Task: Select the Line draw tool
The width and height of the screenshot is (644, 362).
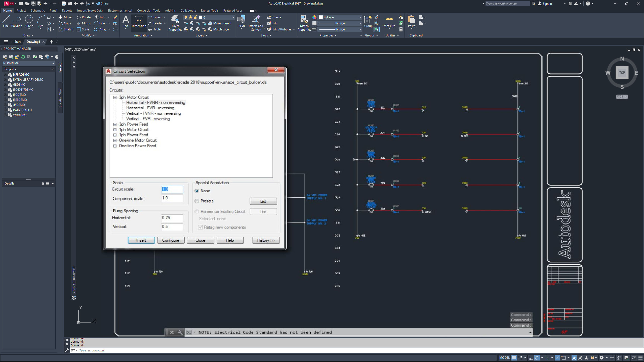Action: coord(6,21)
